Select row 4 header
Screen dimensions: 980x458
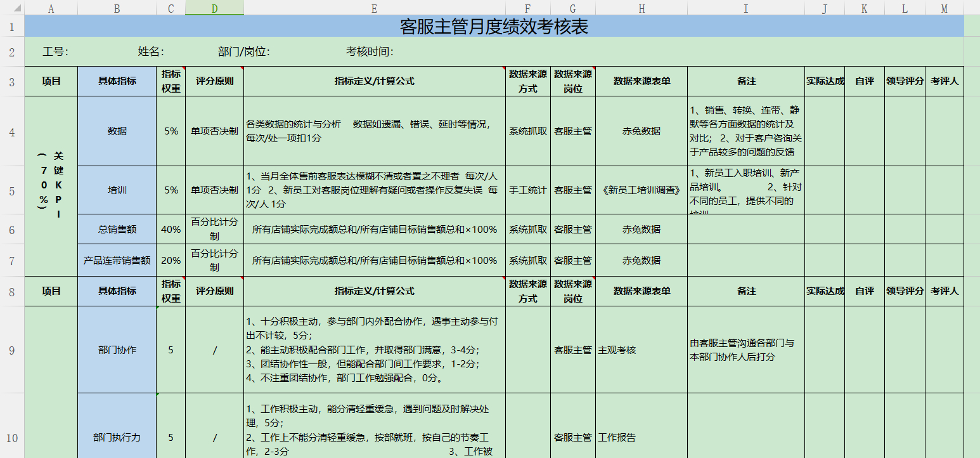(x=12, y=131)
